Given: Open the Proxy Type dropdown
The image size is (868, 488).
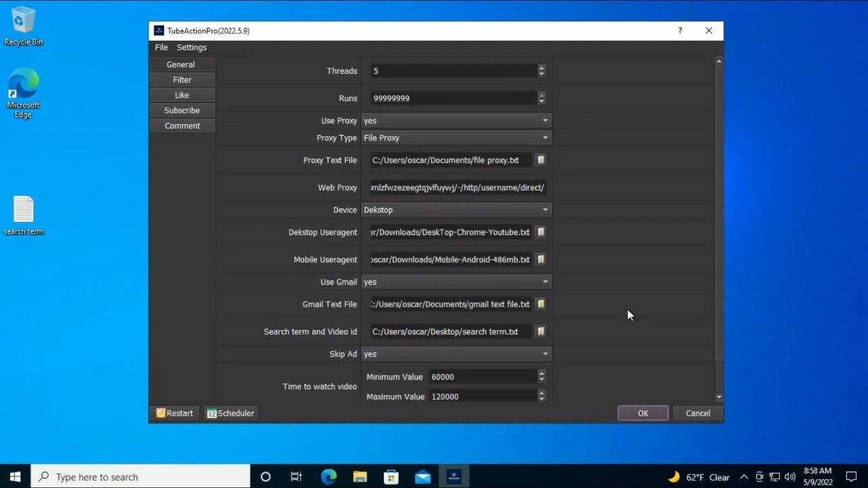Looking at the screenshot, I should pos(456,138).
